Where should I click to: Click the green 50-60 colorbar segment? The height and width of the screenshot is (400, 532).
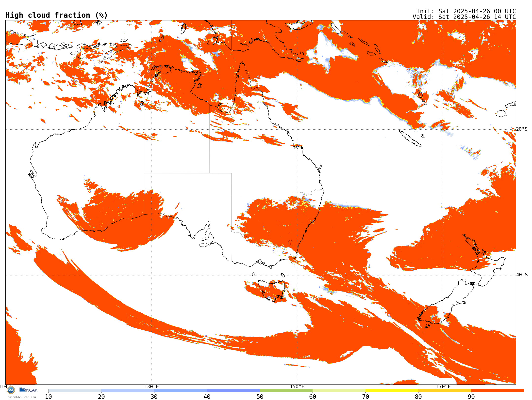(286, 391)
